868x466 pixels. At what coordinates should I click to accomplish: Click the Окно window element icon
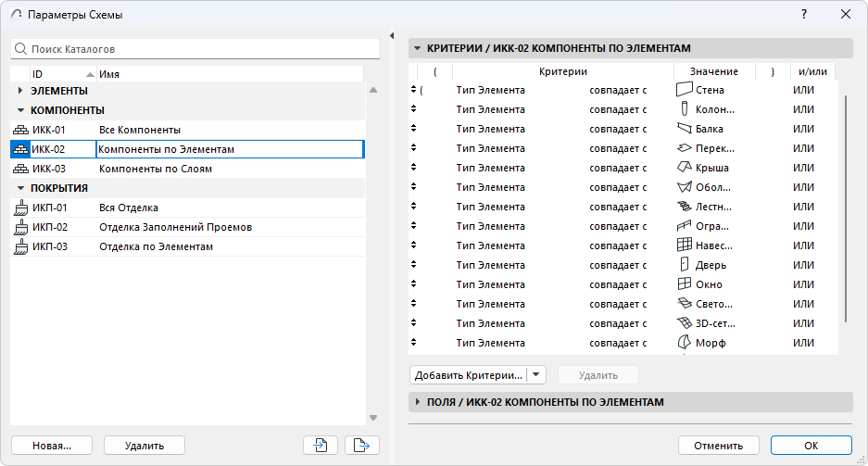(x=685, y=284)
